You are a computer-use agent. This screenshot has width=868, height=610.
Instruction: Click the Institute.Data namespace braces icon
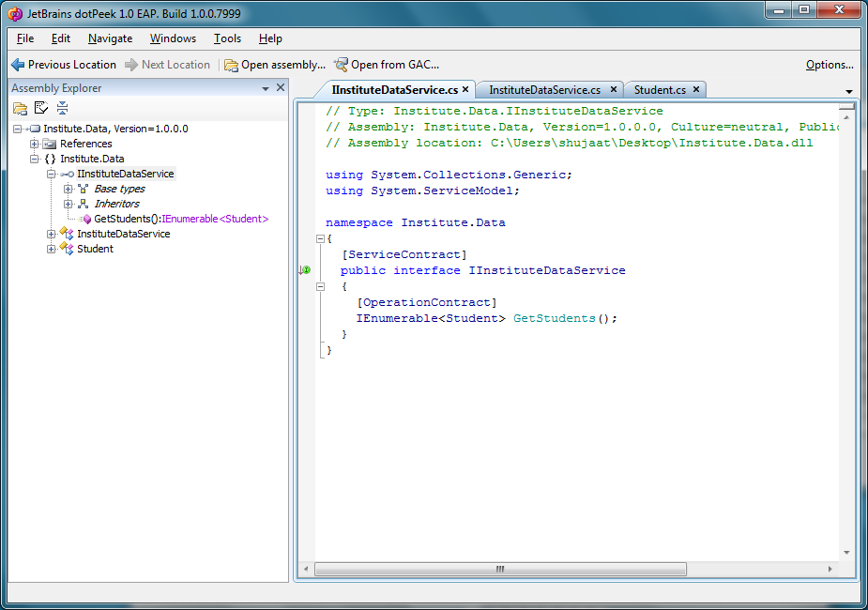point(50,159)
